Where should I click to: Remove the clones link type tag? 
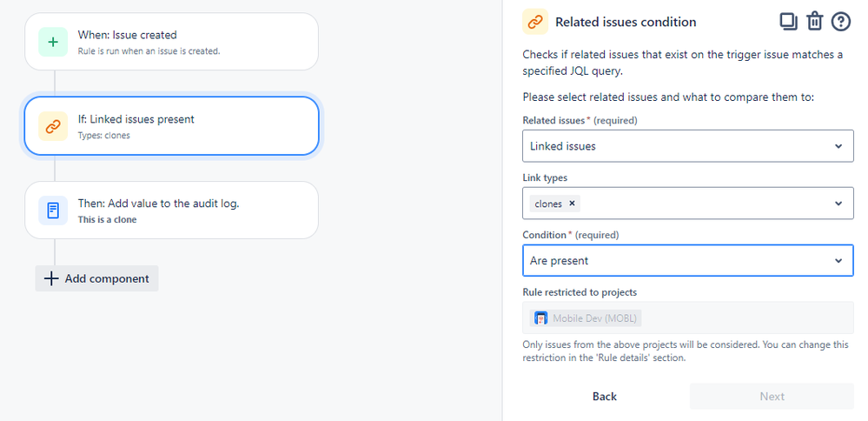point(572,204)
